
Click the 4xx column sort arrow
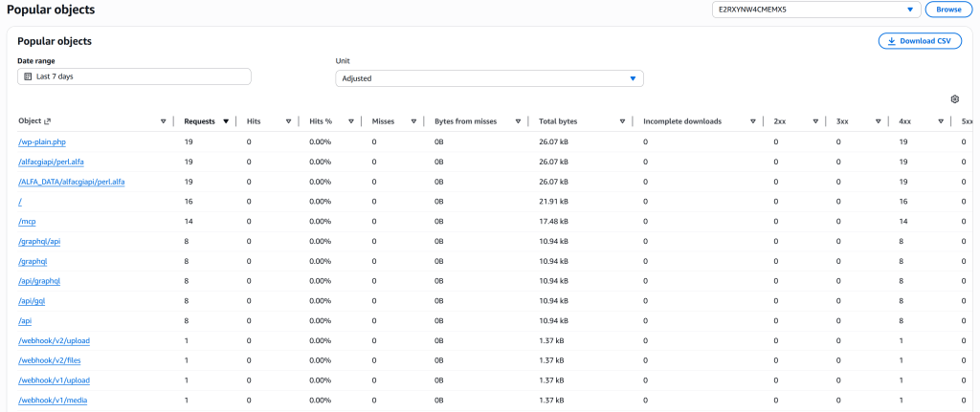[942, 121]
